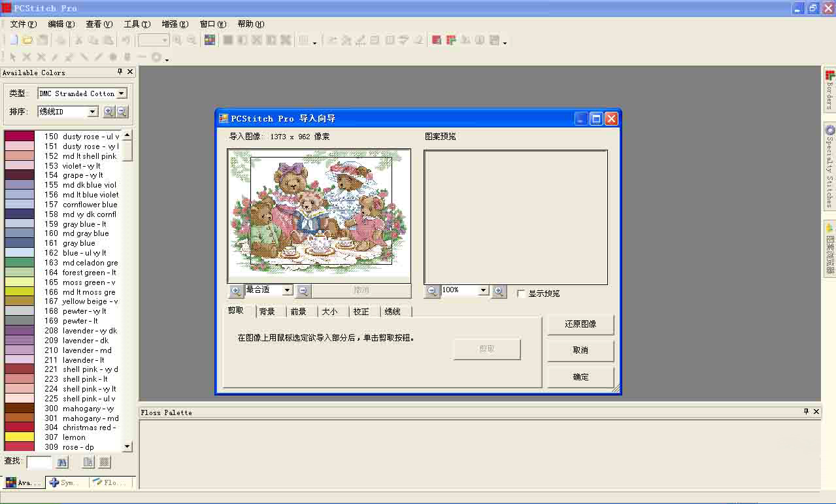
Task: Click the binoculars search icon next to 查找 field
Action: [x=61, y=462]
